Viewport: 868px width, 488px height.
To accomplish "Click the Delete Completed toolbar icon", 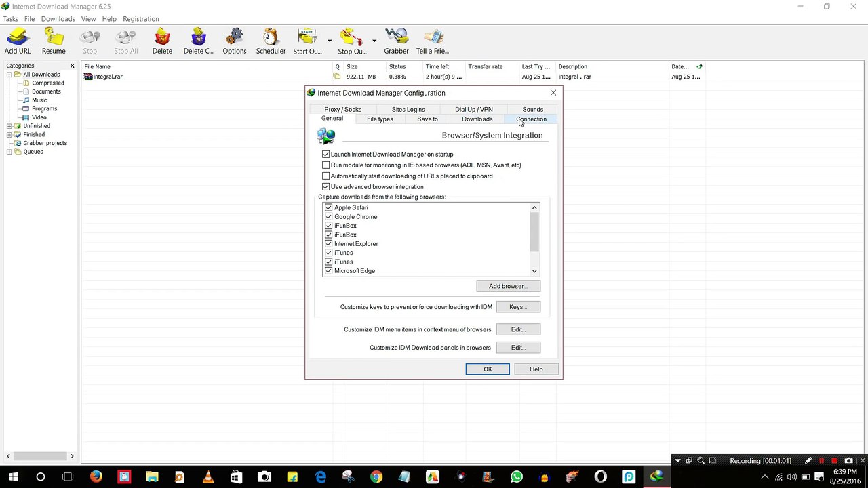I will [x=198, y=41].
